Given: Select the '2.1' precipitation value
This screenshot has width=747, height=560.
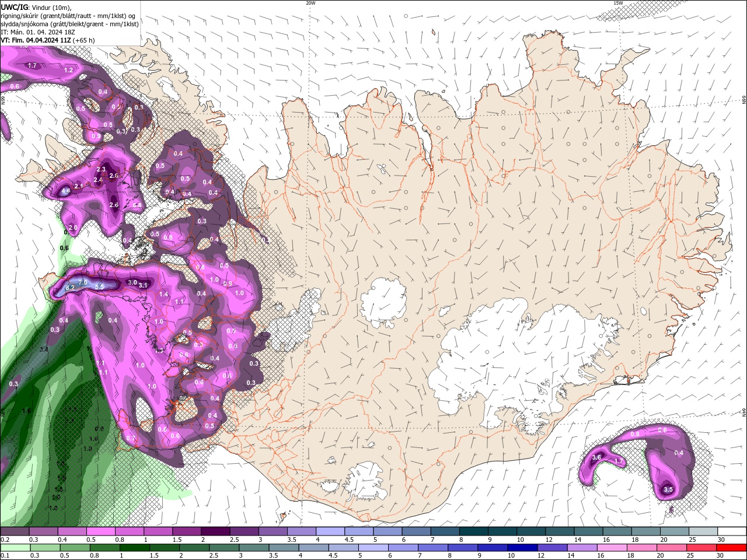Looking at the screenshot, I should pos(79,186).
